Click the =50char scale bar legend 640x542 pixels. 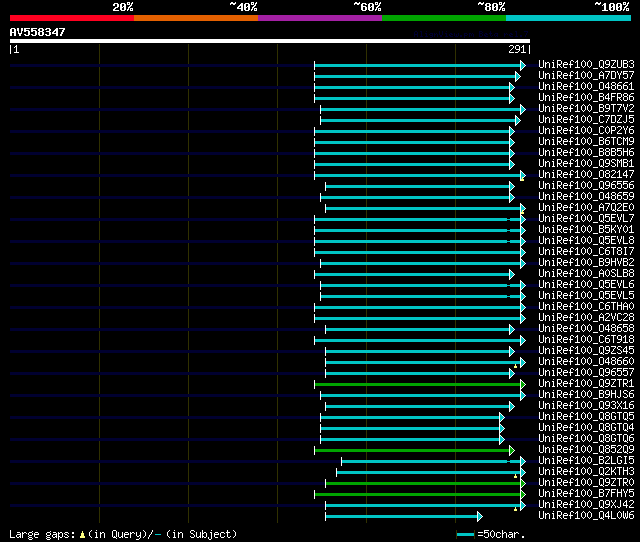coord(491,534)
